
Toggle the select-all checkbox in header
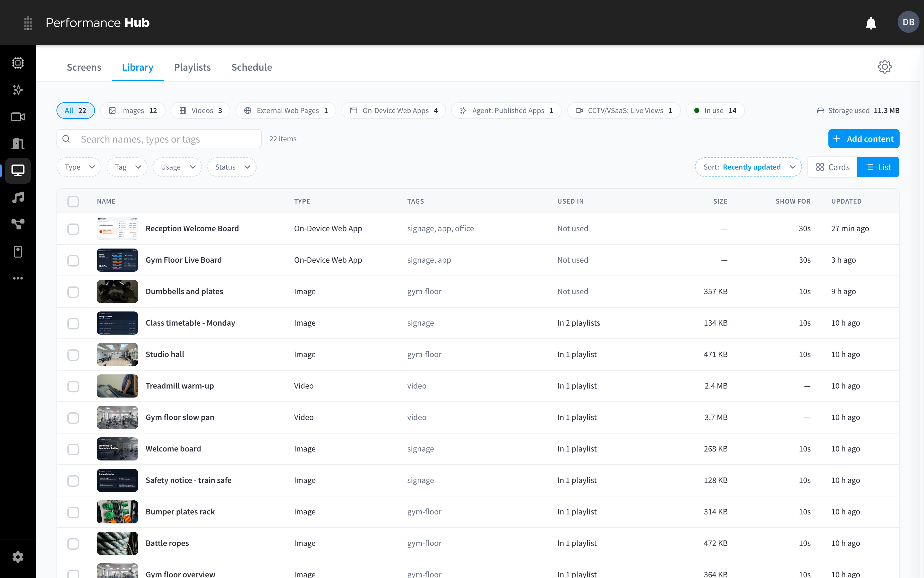click(73, 201)
